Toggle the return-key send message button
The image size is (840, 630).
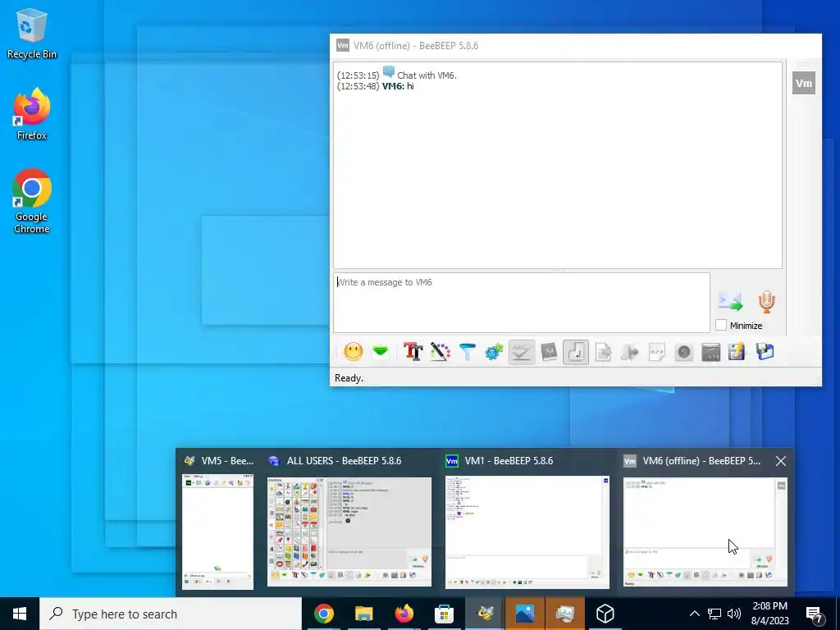point(576,352)
